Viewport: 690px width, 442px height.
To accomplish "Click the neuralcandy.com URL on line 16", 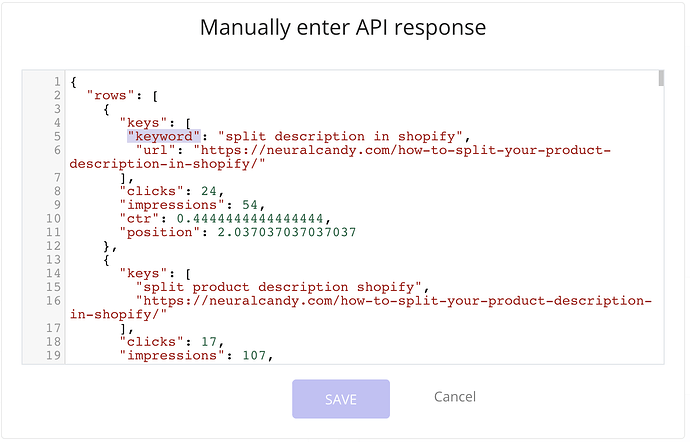I will 396,301.
